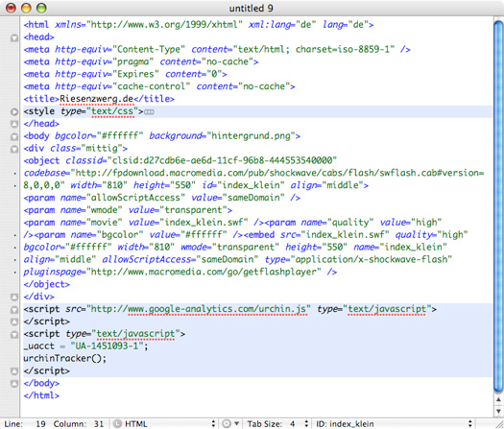The image size is (504, 429).
Task: Click the Content-Type meta tag line
Action: click(217, 50)
